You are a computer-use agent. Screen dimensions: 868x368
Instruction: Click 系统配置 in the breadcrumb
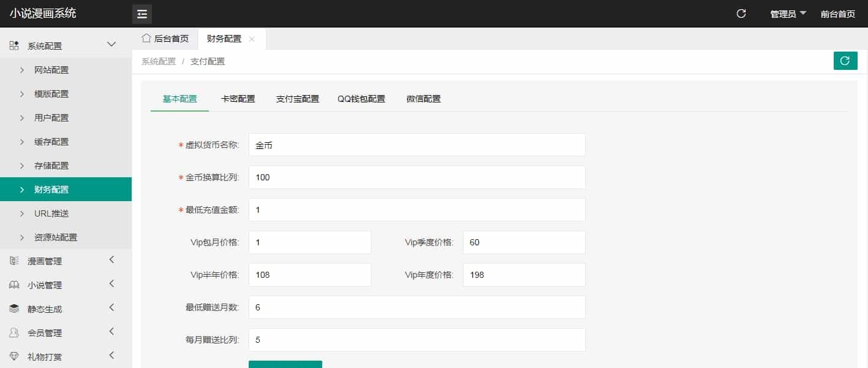(158, 61)
